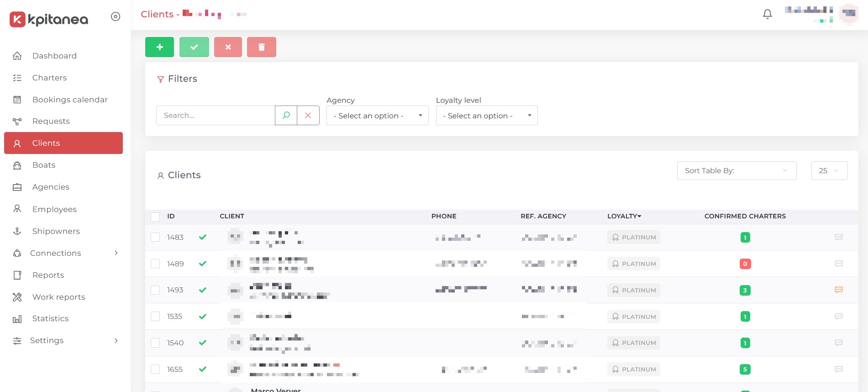Clear search with the red X button
Image resolution: width=868 pixels, height=392 pixels.
308,115
